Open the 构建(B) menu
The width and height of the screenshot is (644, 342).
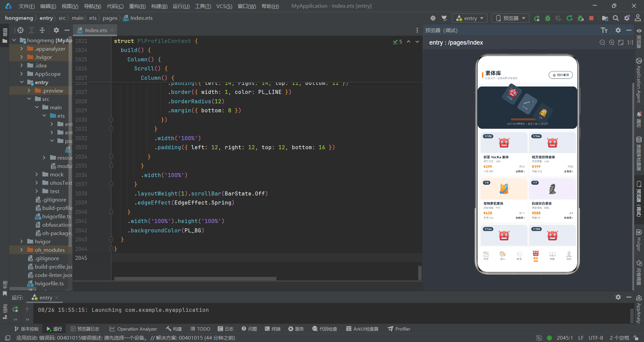159,6
